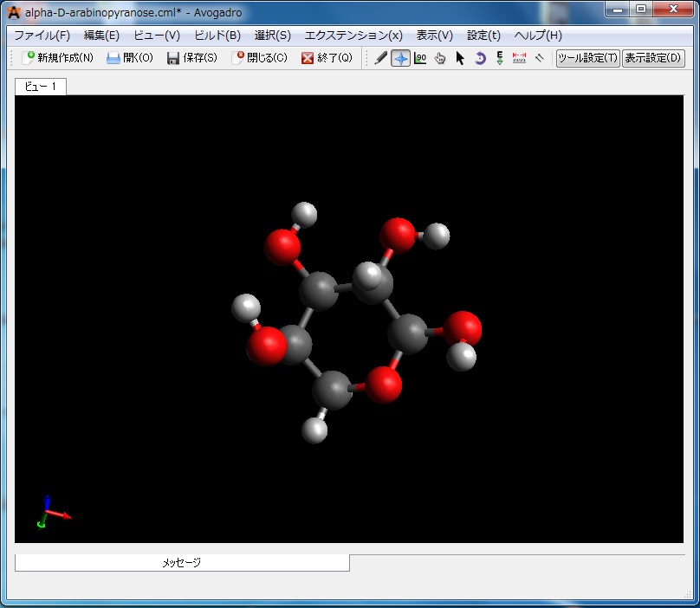This screenshot has height=608, width=700.
Task: Select the Navigate tool
Action: coord(400,58)
